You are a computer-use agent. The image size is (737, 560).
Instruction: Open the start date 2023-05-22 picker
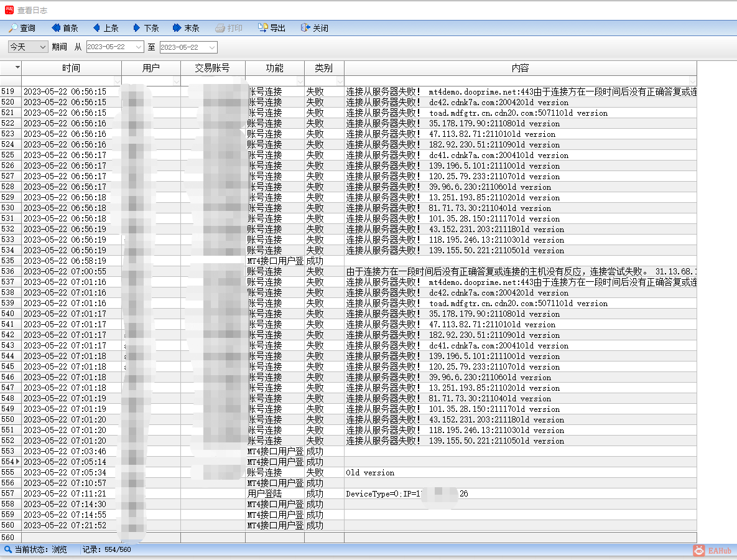pyautogui.click(x=138, y=47)
